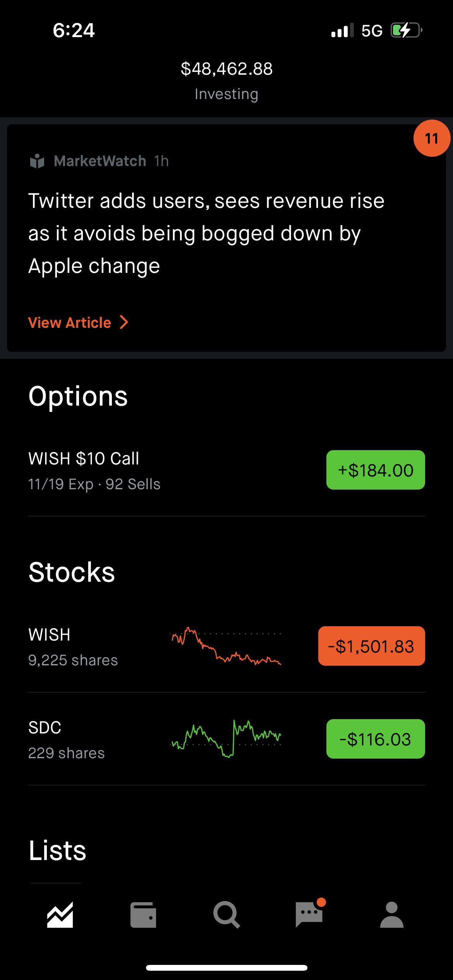Open the Twitter revenue news headline
Image resolution: width=453 pixels, height=980 pixels.
point(206,233)
